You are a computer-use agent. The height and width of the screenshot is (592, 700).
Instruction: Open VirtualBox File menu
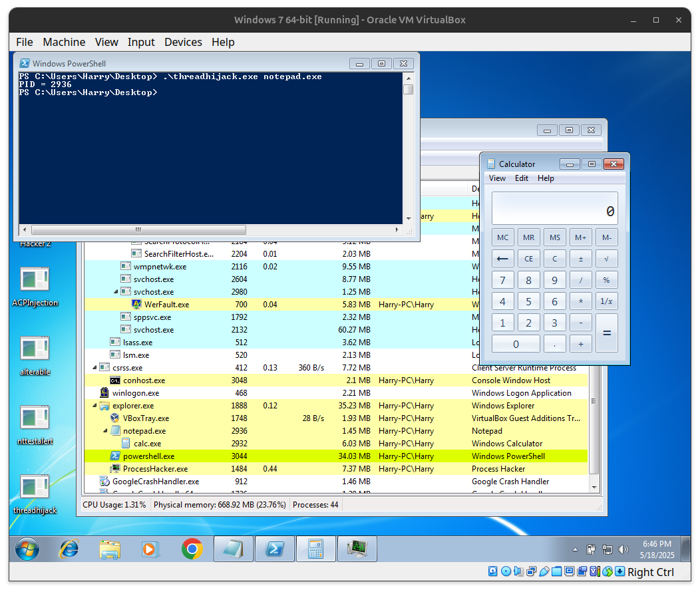[25, 42]
